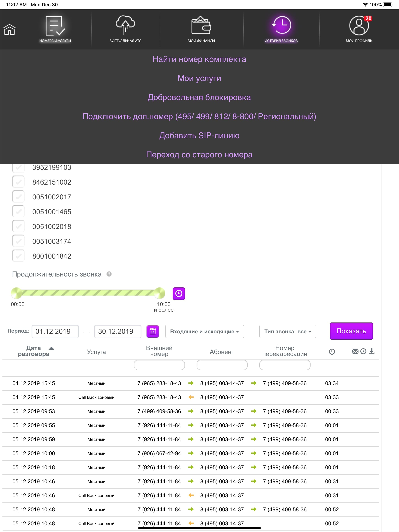Click the Услуга column header
399x532 pixels.
(x=96, y=352)
